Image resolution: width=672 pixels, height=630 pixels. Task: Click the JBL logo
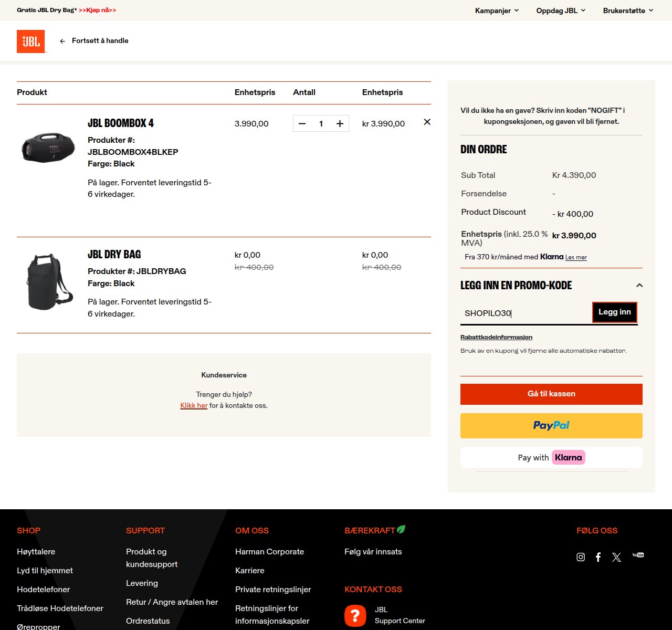[31, 41]
